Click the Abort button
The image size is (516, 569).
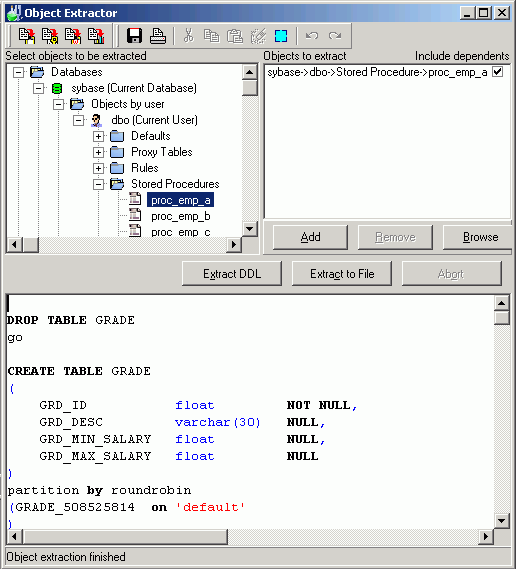[451, 274]
